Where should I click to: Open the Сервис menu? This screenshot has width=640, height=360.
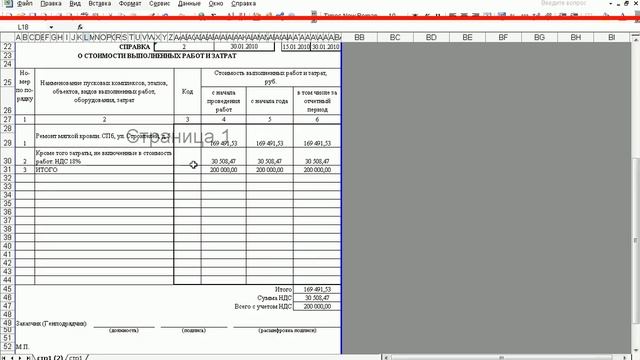(159, 3)
